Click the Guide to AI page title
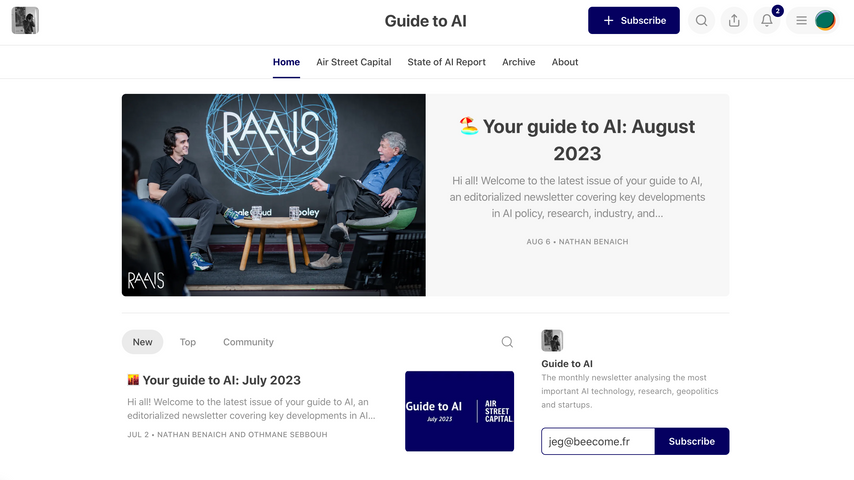The image size is (854, 480). (x=425, y=21)
